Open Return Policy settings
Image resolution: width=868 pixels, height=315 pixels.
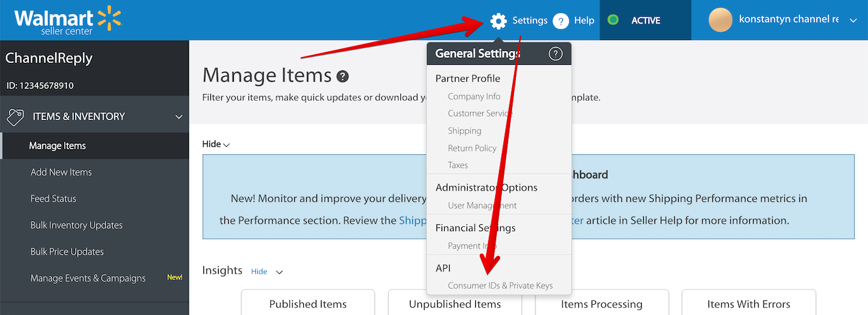pyautogui.click(x=472, y=148)
